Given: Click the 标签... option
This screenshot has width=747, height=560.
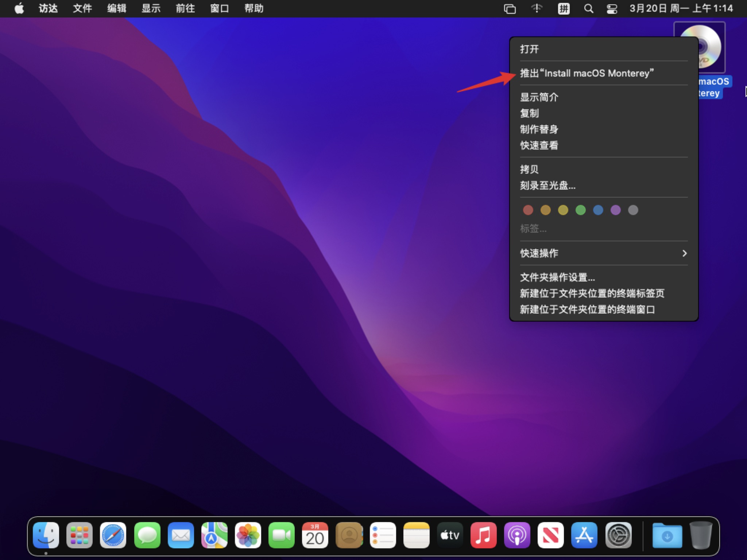Looking at the screenshot, I should [x=533, y=229].
